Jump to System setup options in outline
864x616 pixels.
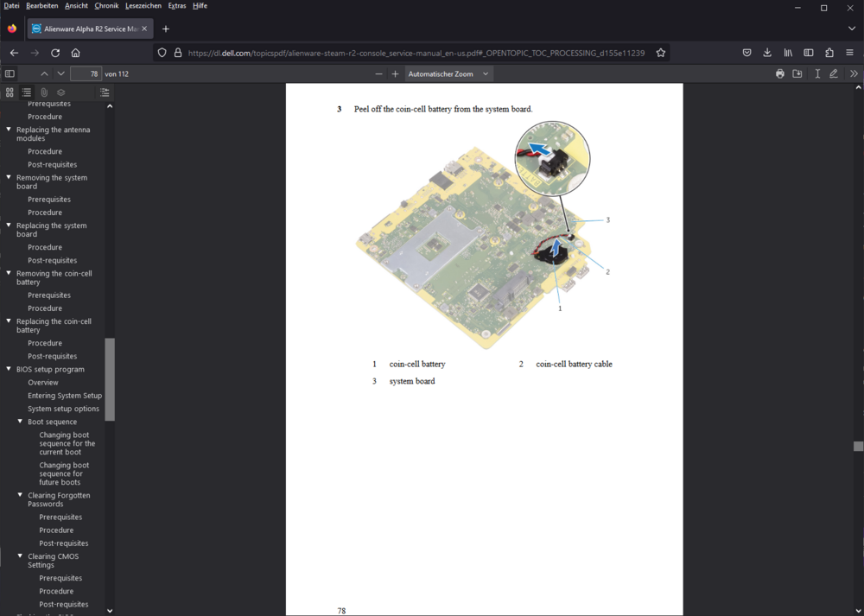pyautogui.click(x=63, y=409)
